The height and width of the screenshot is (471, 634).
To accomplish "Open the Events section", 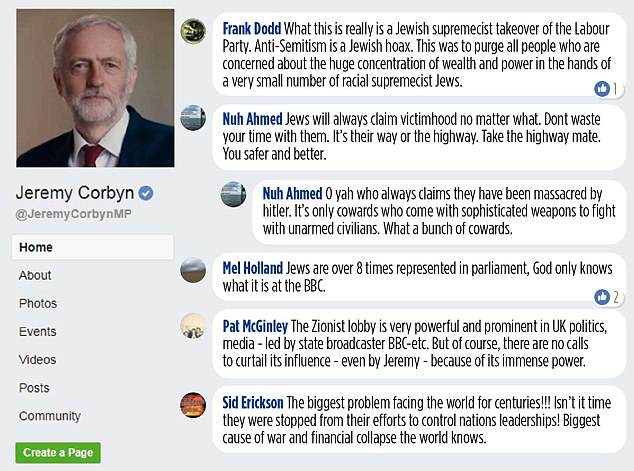I will point(38,331).
